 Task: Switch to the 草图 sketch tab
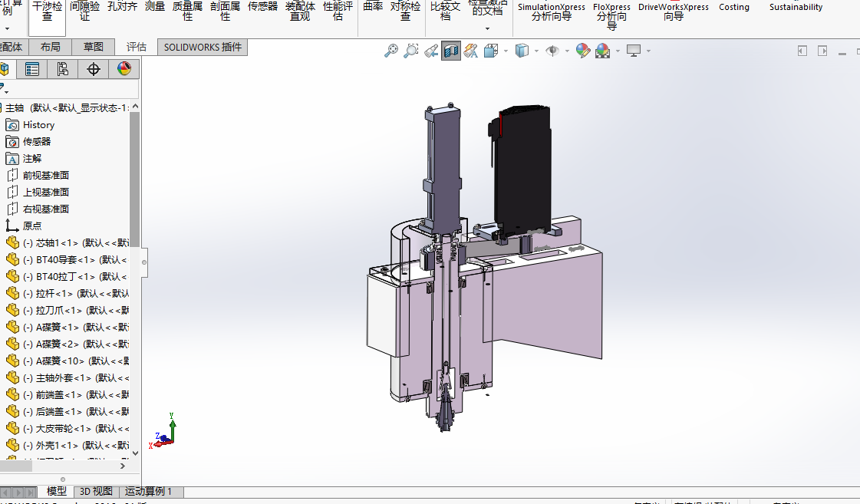pos(94,47)
